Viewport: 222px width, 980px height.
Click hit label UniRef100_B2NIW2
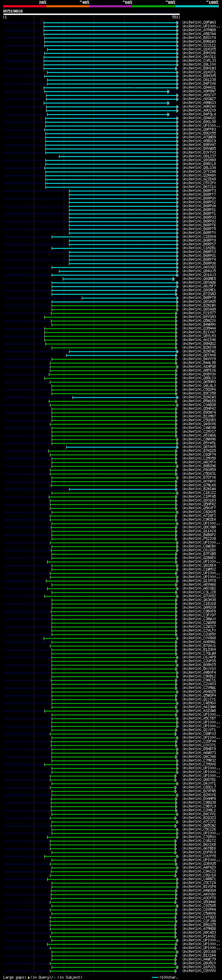[x=199, y=351]
